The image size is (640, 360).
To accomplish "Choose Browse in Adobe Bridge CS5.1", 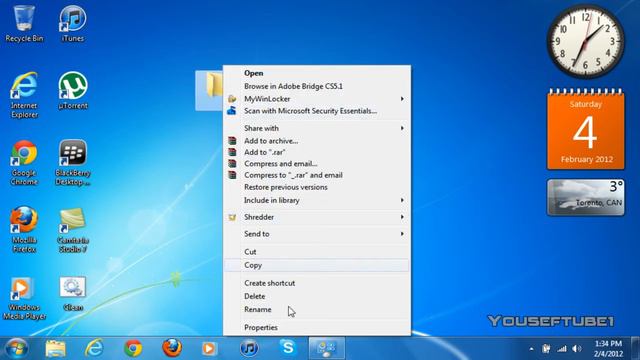I will pyautogui.click(x=317, y=86).
